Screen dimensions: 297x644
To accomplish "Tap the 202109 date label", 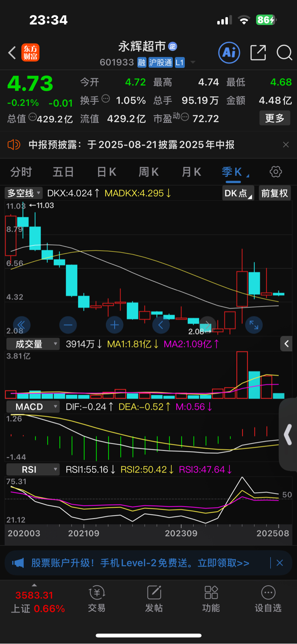I will [84, 533].
